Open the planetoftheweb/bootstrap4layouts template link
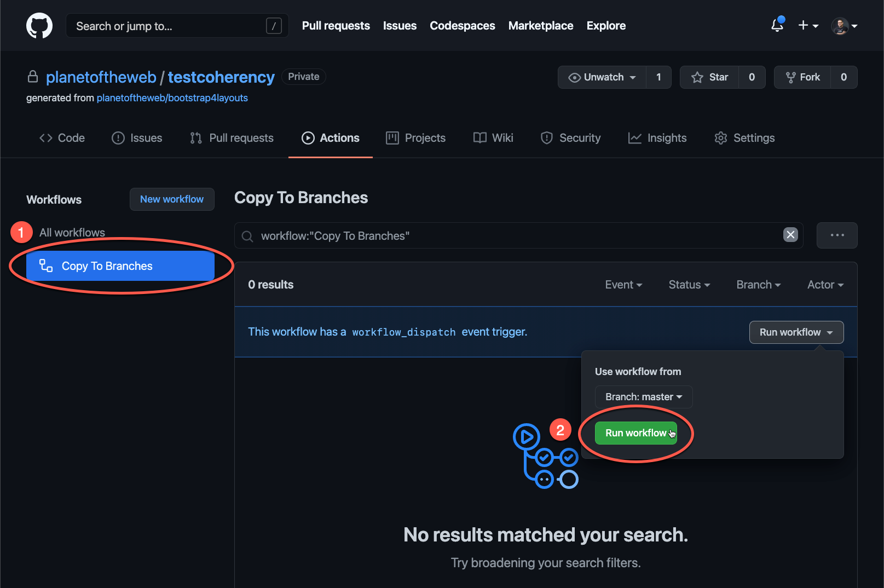This screenshot has height=588, width=884. (172, 98)
